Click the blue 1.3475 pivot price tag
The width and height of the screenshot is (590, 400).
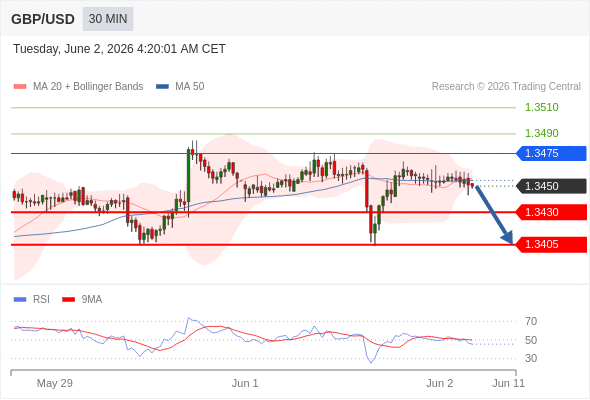pyautogui.click(x=551, y=154)
